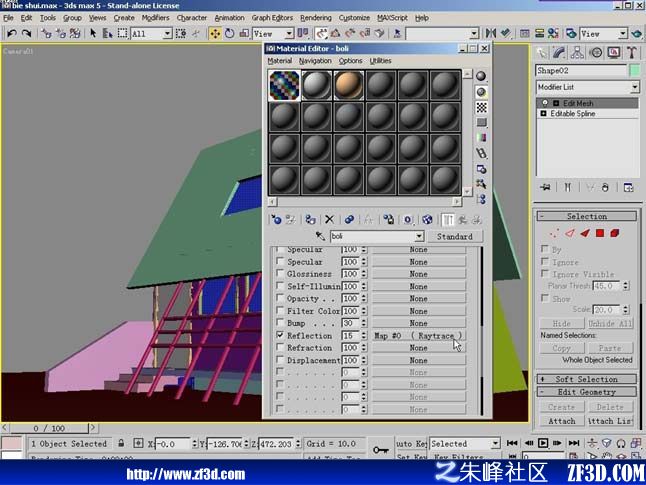Enable the Glossiness map checkbox

280,274
